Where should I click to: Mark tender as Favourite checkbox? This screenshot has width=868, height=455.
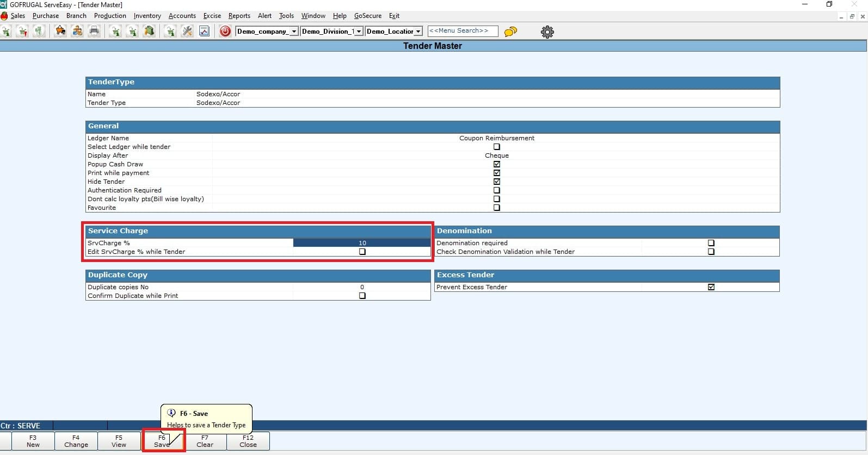click(x=497, y=208)
